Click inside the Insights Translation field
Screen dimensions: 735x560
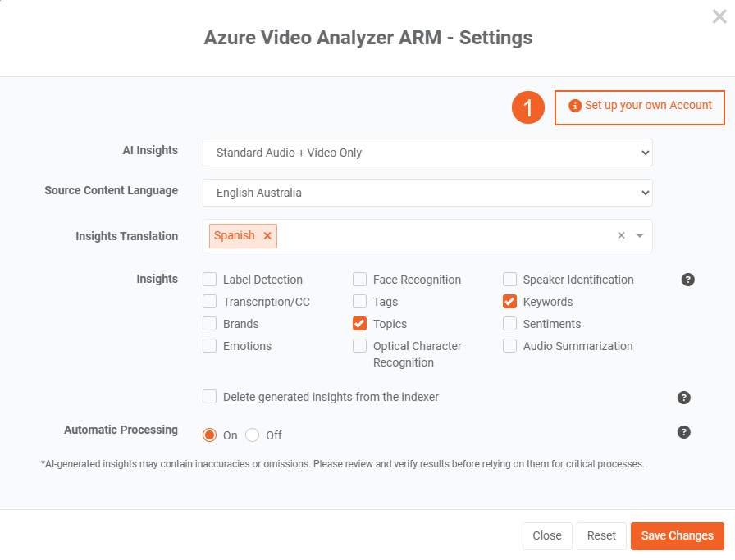443,236
